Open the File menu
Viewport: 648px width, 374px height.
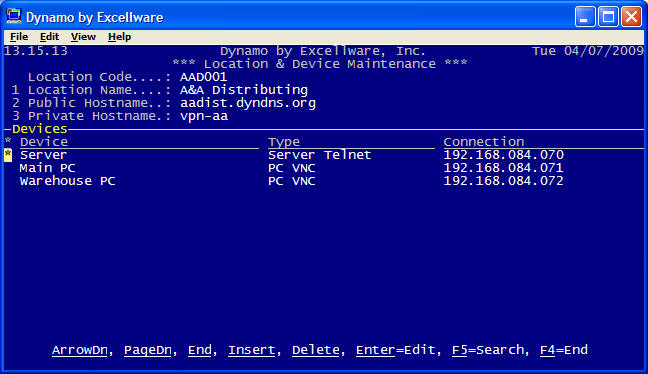[19, 37]
